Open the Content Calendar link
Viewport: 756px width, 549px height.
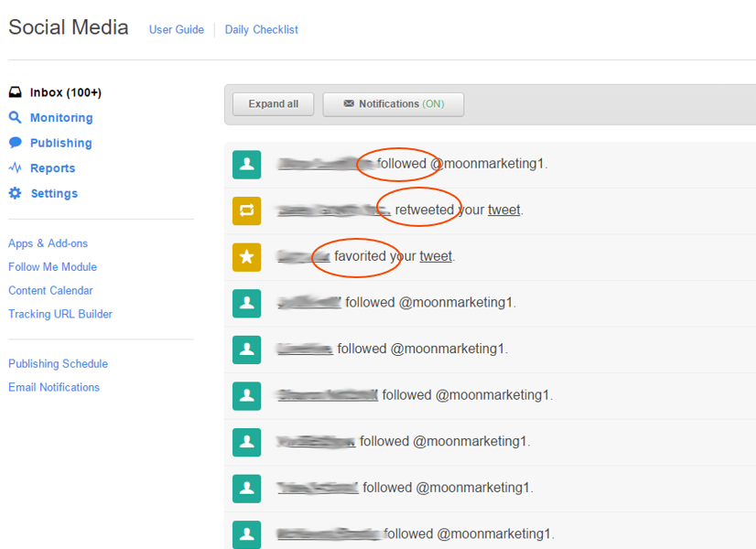[x=50, y=291]
